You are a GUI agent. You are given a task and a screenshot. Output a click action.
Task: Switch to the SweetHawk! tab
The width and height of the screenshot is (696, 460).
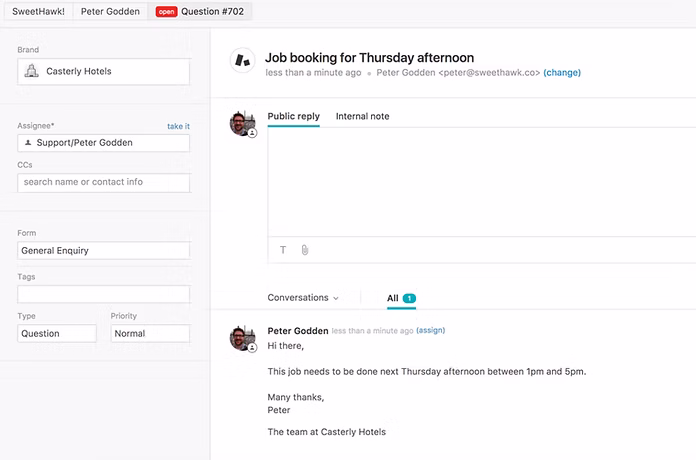click(x=38, y=12)
